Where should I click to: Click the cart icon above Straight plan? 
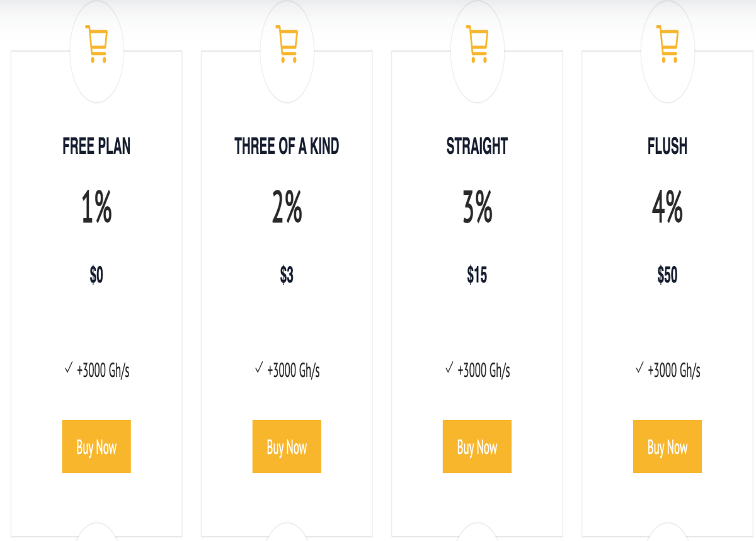click(x=477, y=44)
